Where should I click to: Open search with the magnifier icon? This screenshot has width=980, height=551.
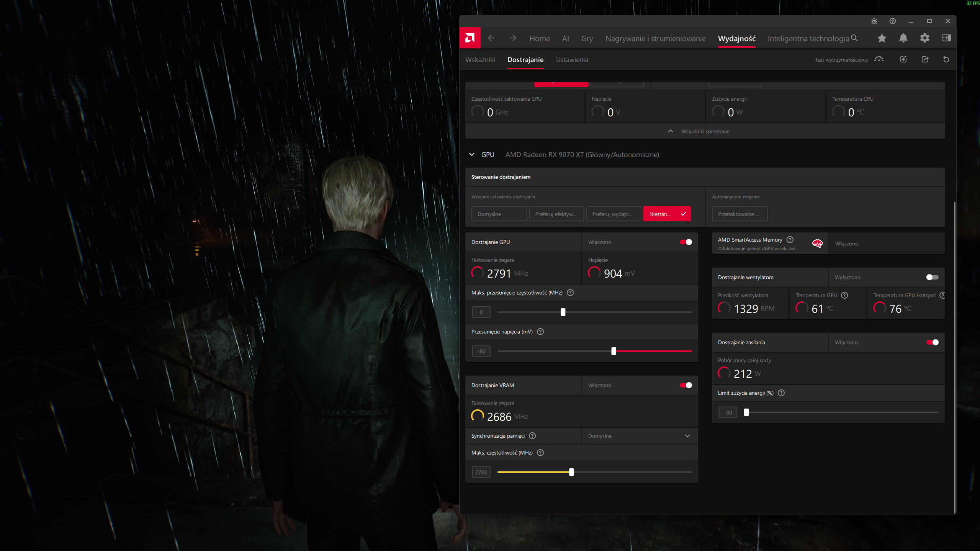pos(854,38)
